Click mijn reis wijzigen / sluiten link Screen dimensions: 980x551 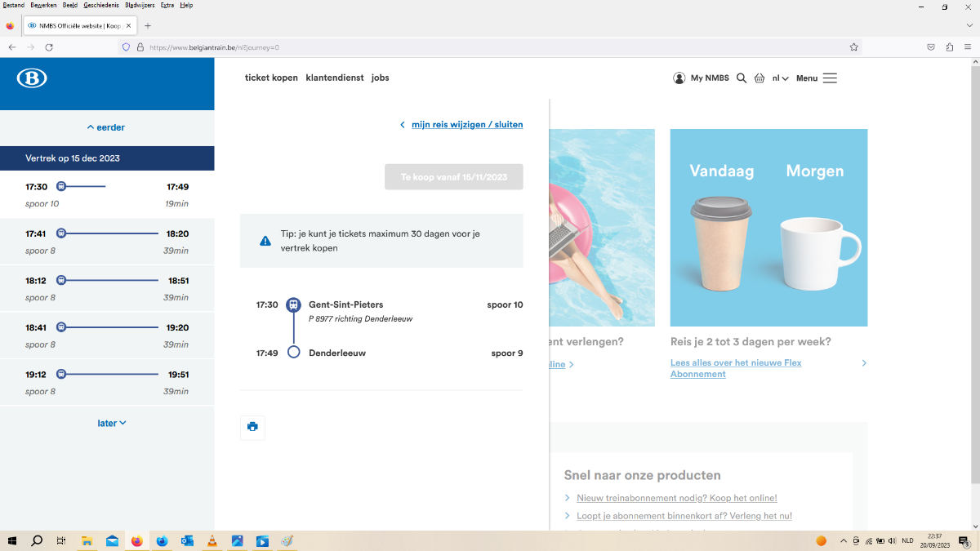(466, 125)
